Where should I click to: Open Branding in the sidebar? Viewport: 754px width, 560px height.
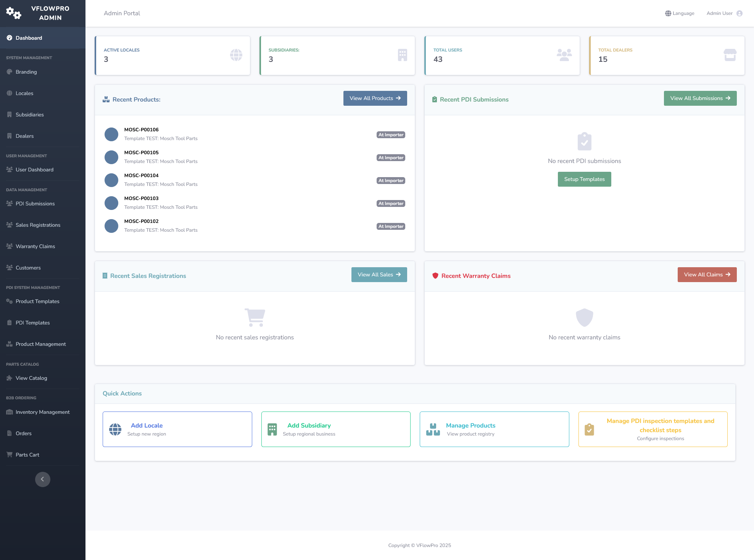(26, 72)
